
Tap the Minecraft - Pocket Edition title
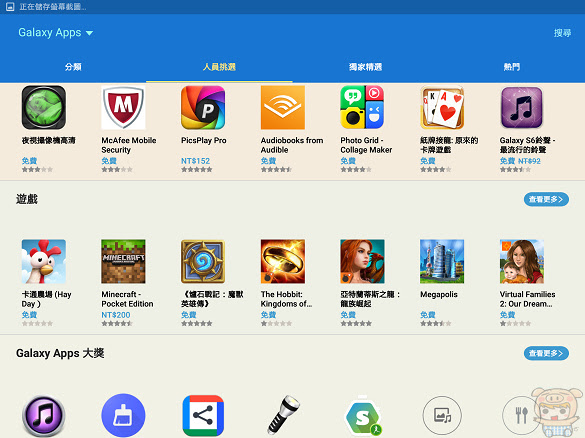click(127, 299)
